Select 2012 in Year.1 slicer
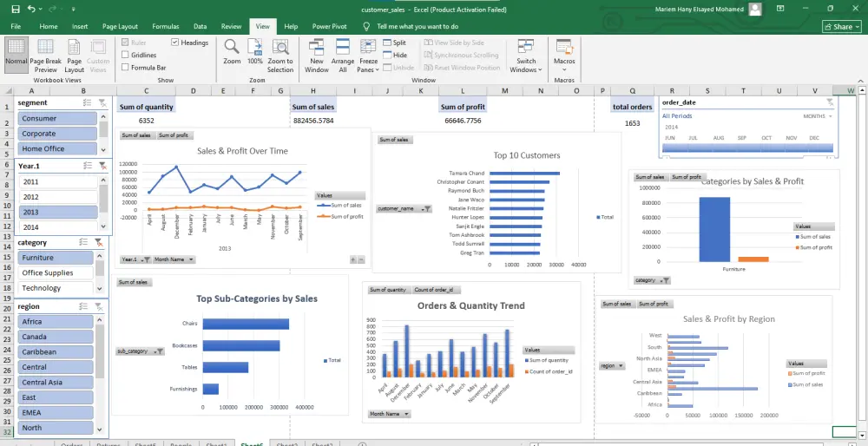 [x=58, y=196]
